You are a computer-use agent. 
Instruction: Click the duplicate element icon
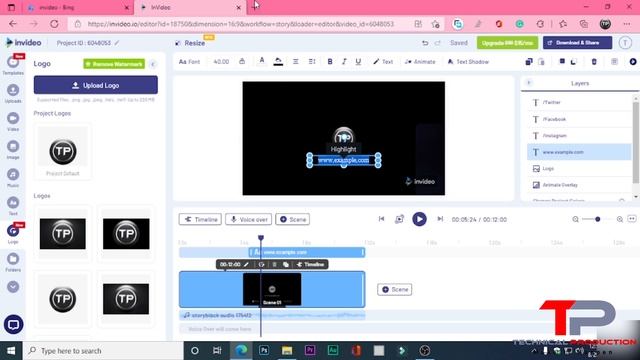[529, 62]
